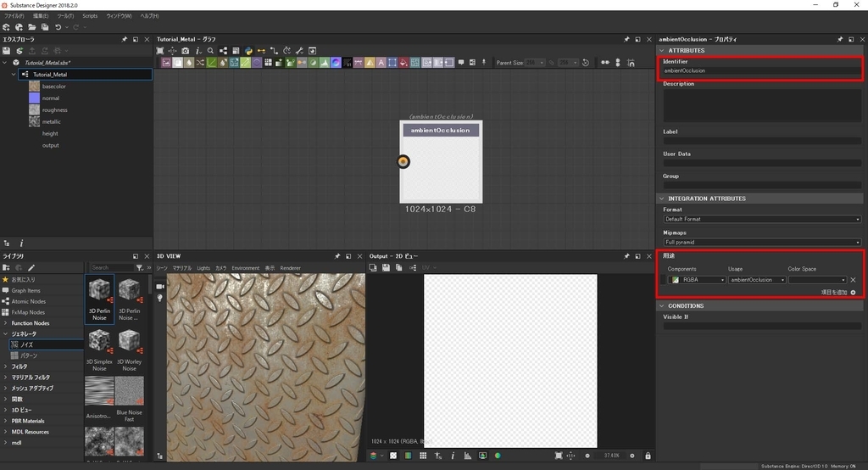
Task: Open the Environment menu in 3D View
Action: [x=245, y=267]
